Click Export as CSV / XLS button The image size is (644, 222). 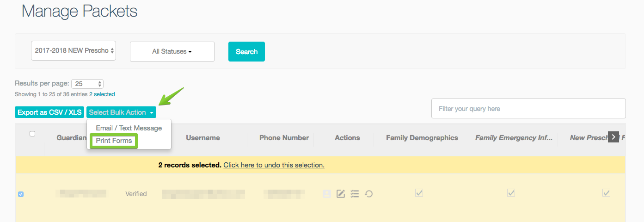49,112
